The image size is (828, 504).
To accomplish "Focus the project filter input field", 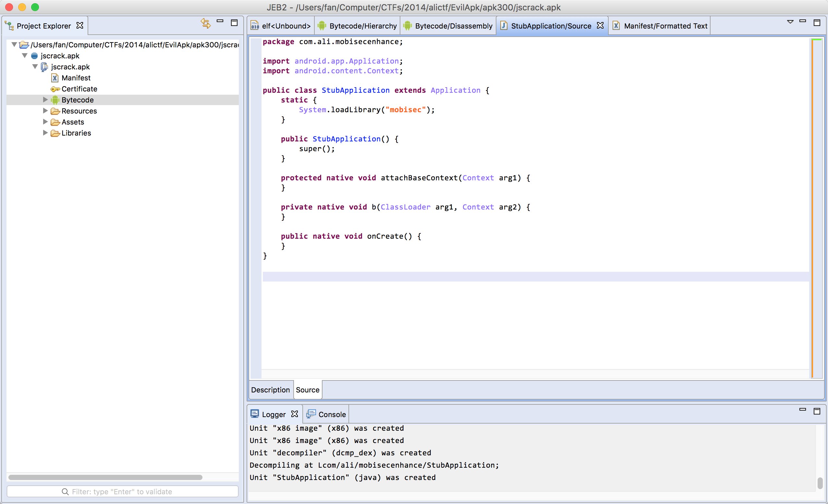I will click(122, 492).
